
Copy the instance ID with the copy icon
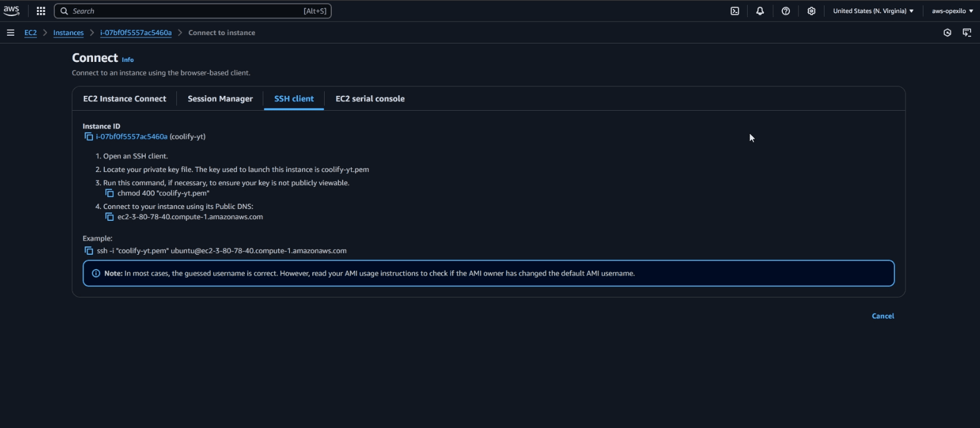pos(89,136)
